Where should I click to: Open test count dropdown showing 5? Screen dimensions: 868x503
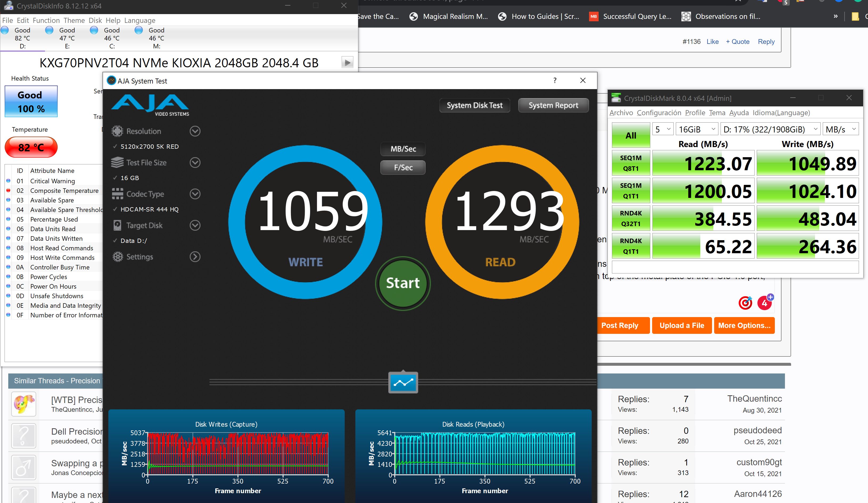click(x=663, y=130)
